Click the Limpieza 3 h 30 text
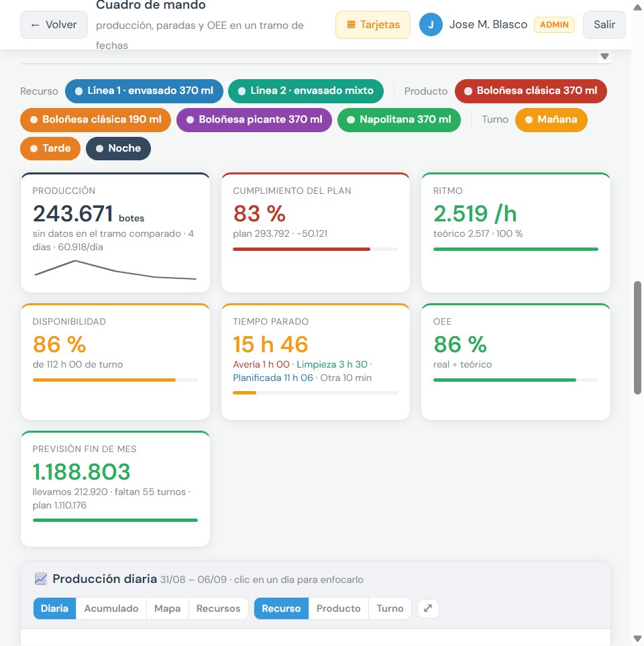Viewport: 644px width, 646px height. tap(332, 365)
